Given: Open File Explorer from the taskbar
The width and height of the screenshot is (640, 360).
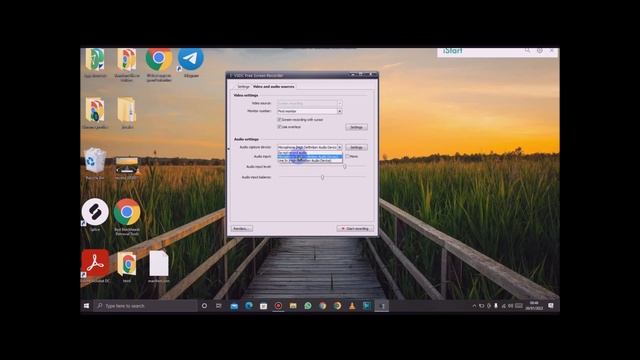Looking at the screenshot, I should 293,306.
